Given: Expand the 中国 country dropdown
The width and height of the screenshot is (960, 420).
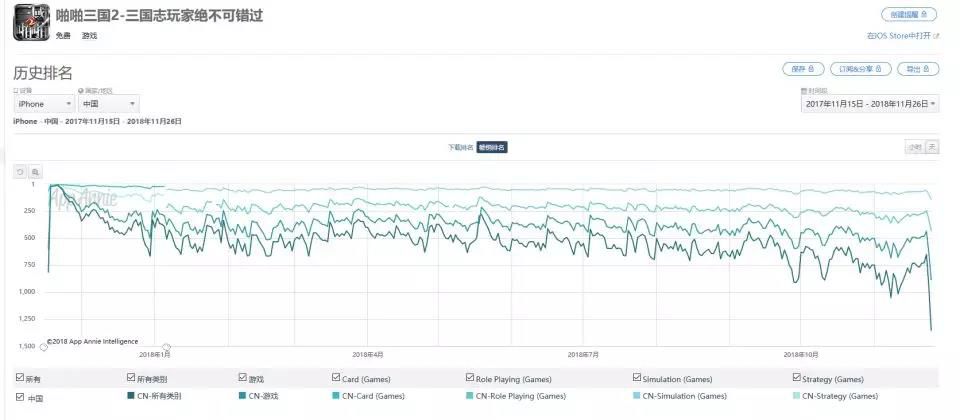Looking at the screenshot, I should 109,104.
